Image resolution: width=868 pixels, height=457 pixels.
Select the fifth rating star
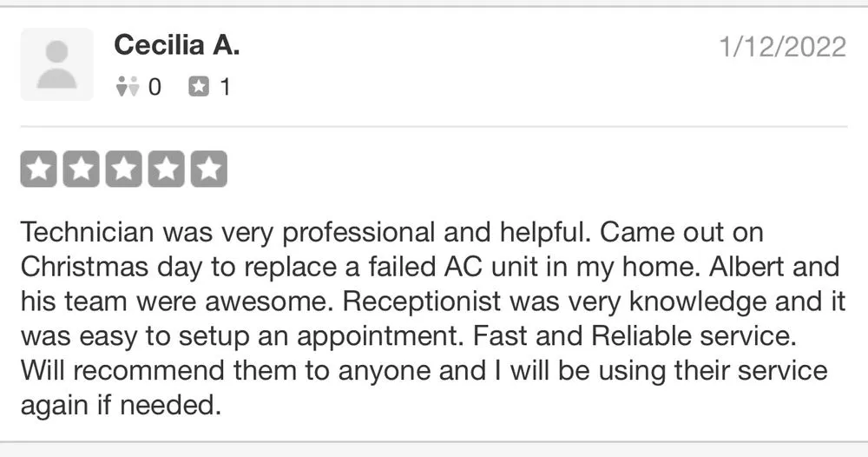[208, 169]
